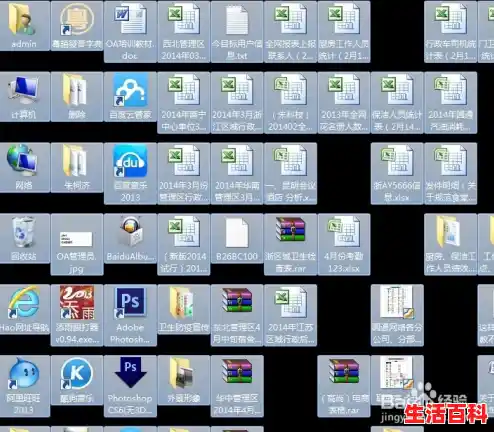
Task: Select the 圆通网络各分公司、分部 shortcut
Action: 397,315
